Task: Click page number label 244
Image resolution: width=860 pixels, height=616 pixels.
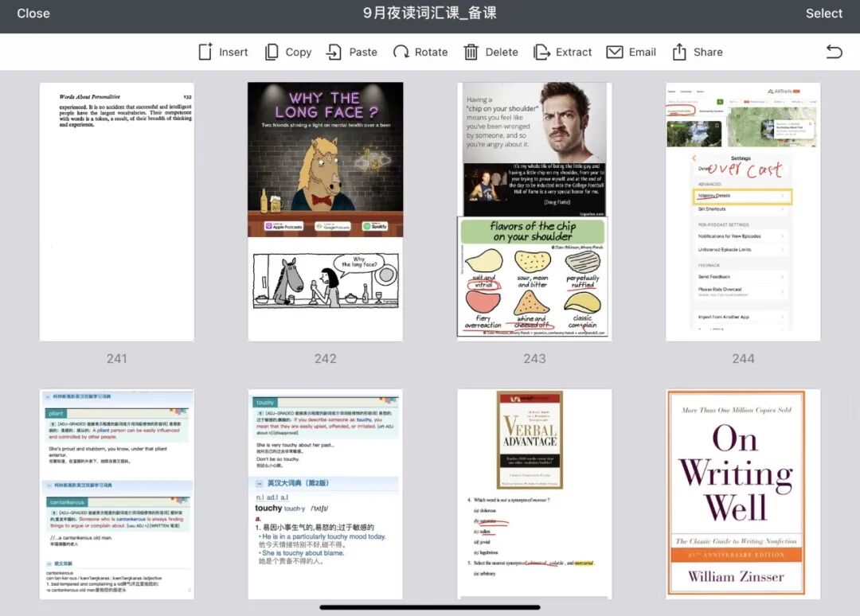Action: (743, 358)
